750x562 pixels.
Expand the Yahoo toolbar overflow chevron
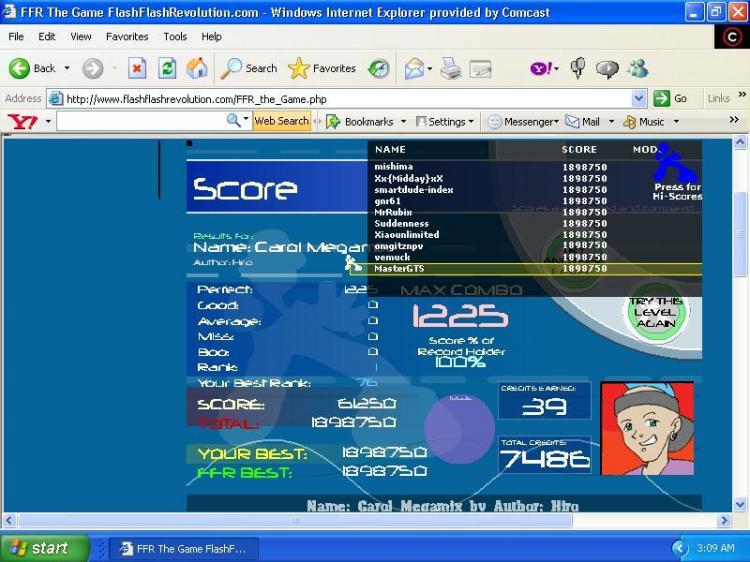(734, 119)
